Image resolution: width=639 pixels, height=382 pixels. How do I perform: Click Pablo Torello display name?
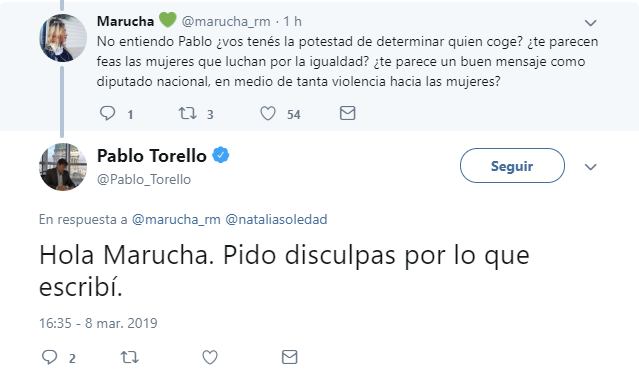[x=152, y=156]
